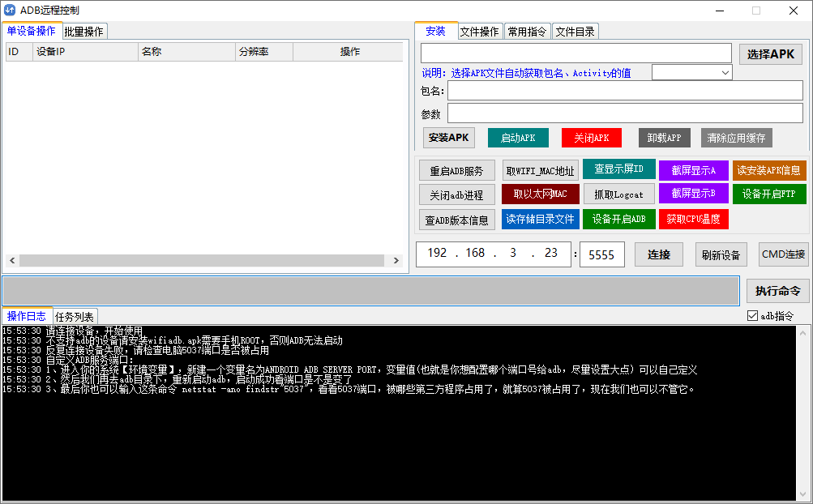Click log line mentioning netstat -ano findstr
This screenshot has width=813, height=504.
(x=348, y=389)
